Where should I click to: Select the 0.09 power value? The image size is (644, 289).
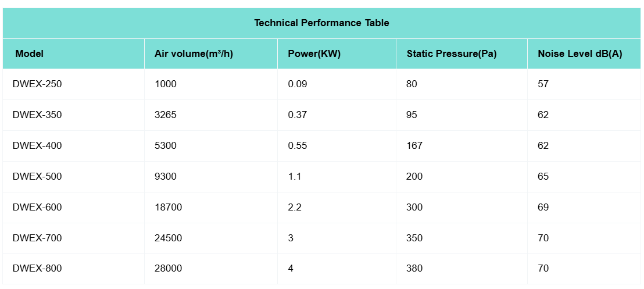point(298,84)
